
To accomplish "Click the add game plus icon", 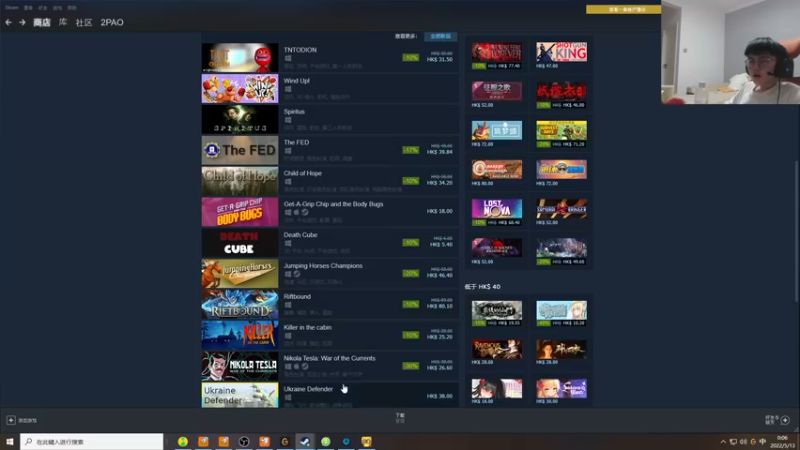I will pos(11,420).
